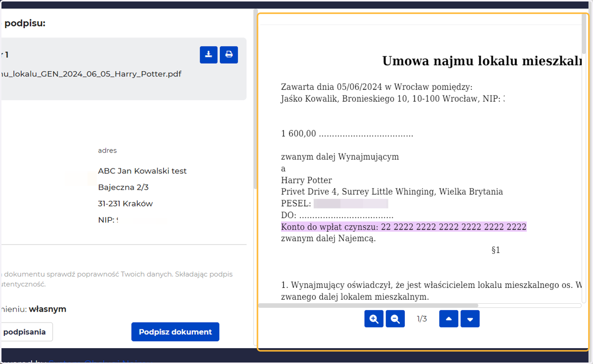Viewport: 593px width, 364px height.
Task: Click the heading 'podpisu:'
Action: [x=25, y=23]
